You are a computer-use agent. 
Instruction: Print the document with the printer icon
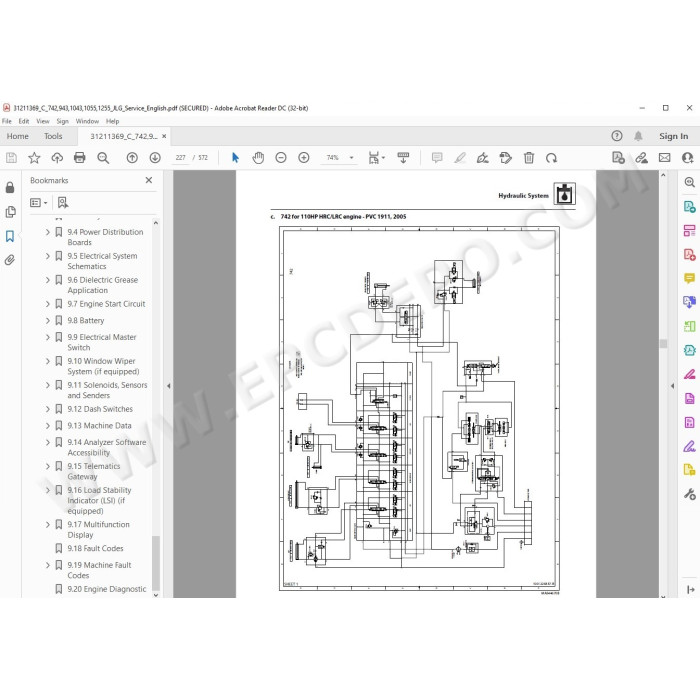click(x=79, y=158)
